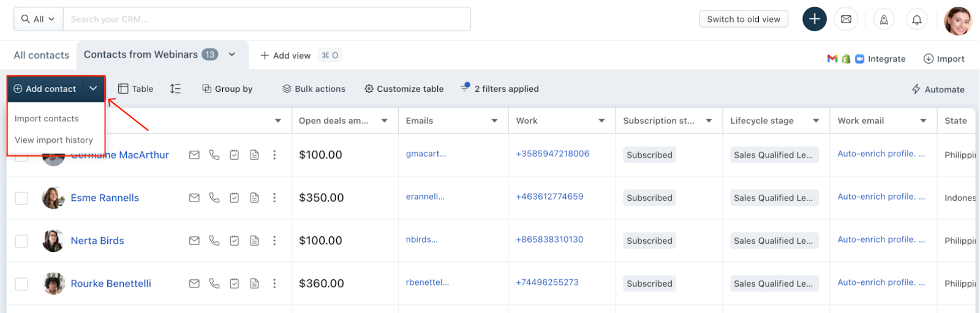Open more options for Rourke Benettelli
This screenshot has width=980, height=313.
click(x=274, y=284)
